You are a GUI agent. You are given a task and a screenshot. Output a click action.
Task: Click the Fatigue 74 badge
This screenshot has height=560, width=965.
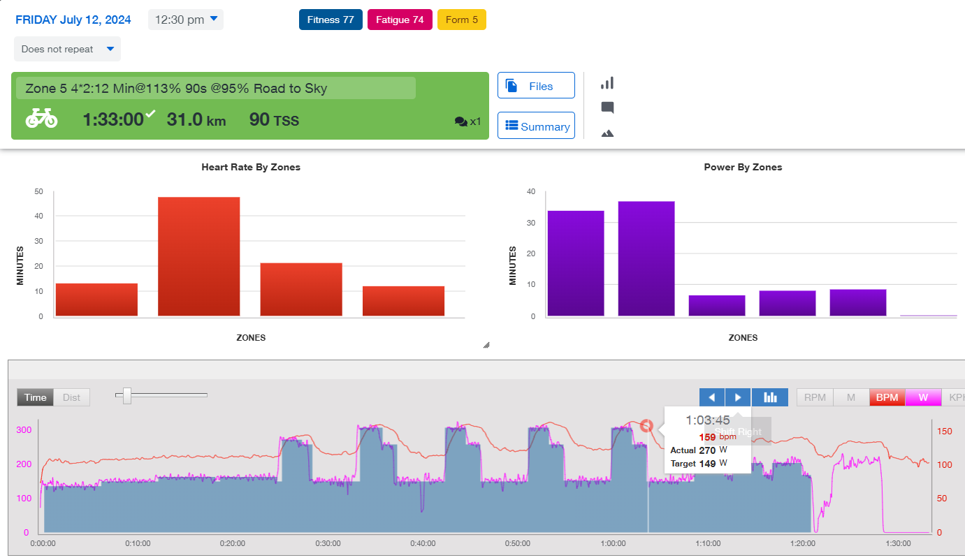point(400,20)
